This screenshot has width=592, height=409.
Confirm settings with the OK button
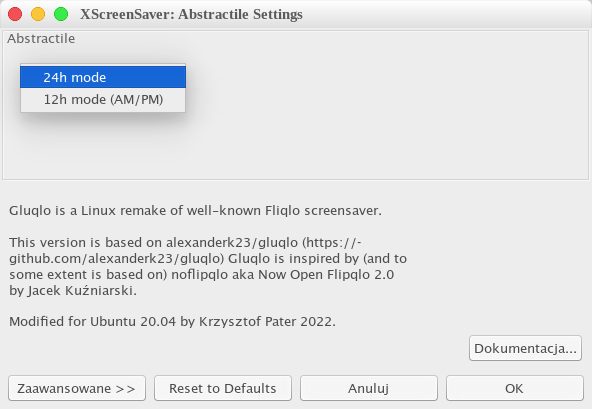tap(515, 388)
